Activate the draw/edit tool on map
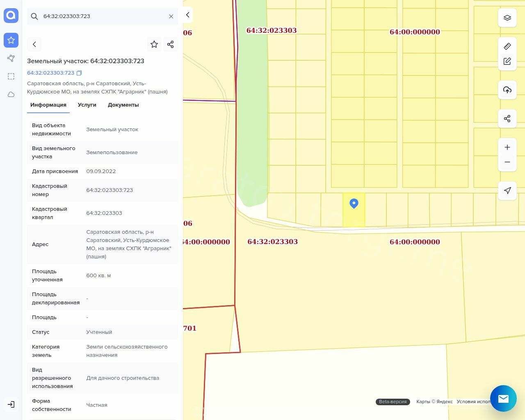Image resolution: width=525 pixels, height=420 pixels. (x=507, y=62)
